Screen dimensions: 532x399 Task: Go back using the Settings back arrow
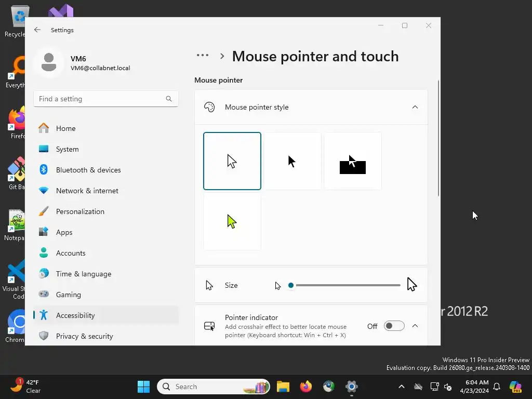pos(37,30)
